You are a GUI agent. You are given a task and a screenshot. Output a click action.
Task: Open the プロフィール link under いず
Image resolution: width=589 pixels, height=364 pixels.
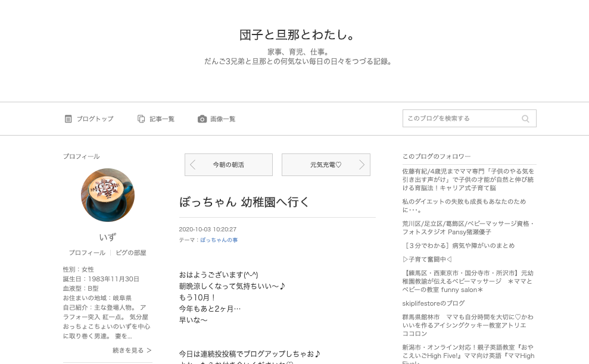pyautogui.click(x=87, y=253)
